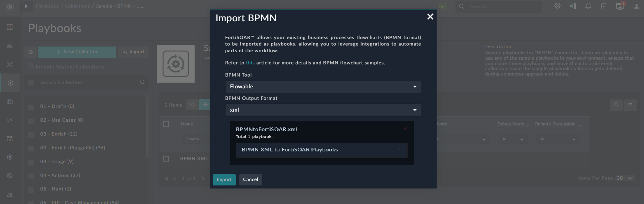Open the 05 - Hunt (1) collection
This screenshot has height=204, width=644.
56,189
